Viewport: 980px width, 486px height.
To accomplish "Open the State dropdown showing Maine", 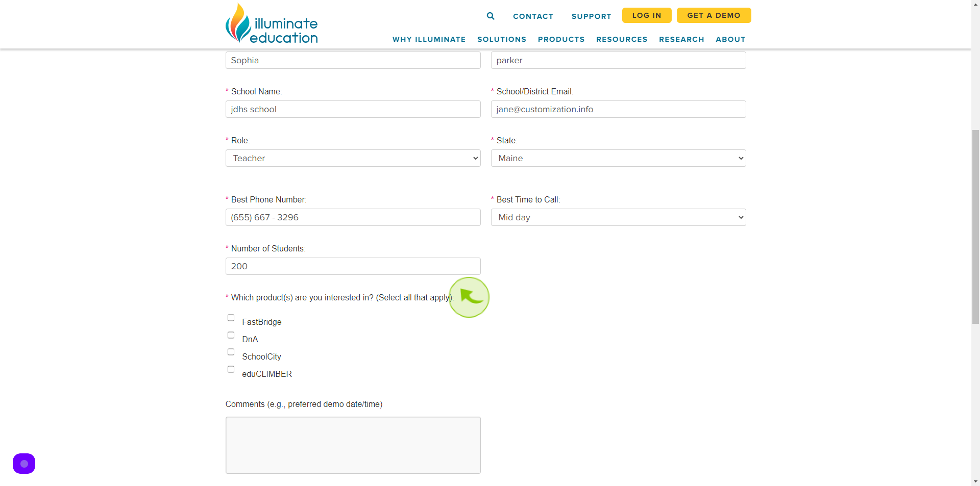I will 619,158.
